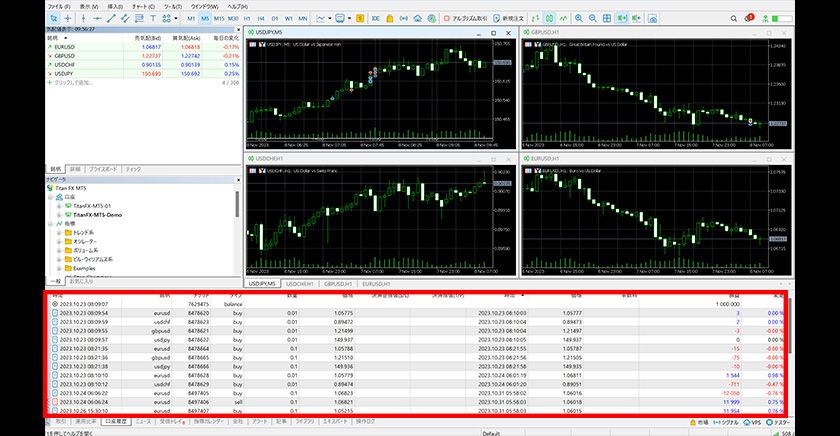Screen dimensions: 840x436
Task: Switch chart to H4 timeframe
Action: [261, 18]
